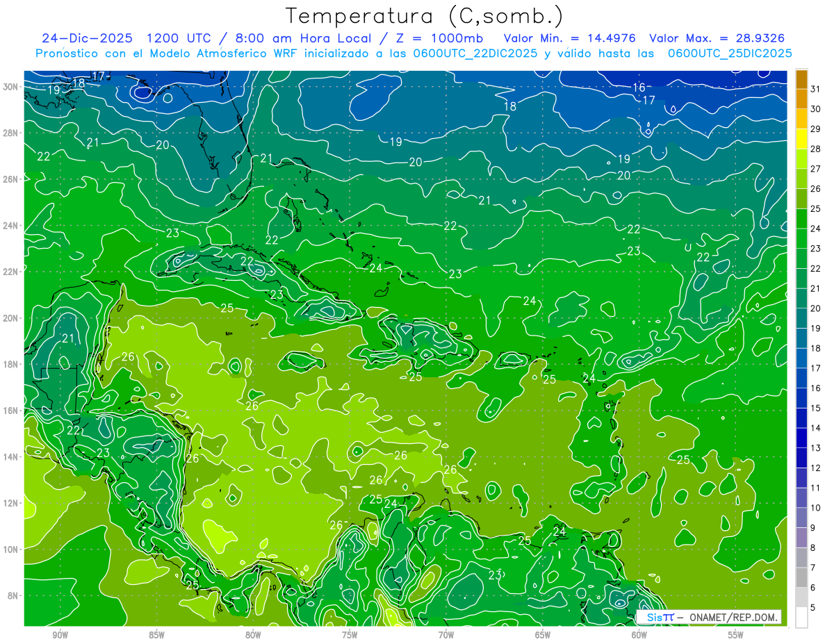This screenshot has width=834, height=644.
Task: Click the "8N" latitude axis label
Action: [14, 595]
